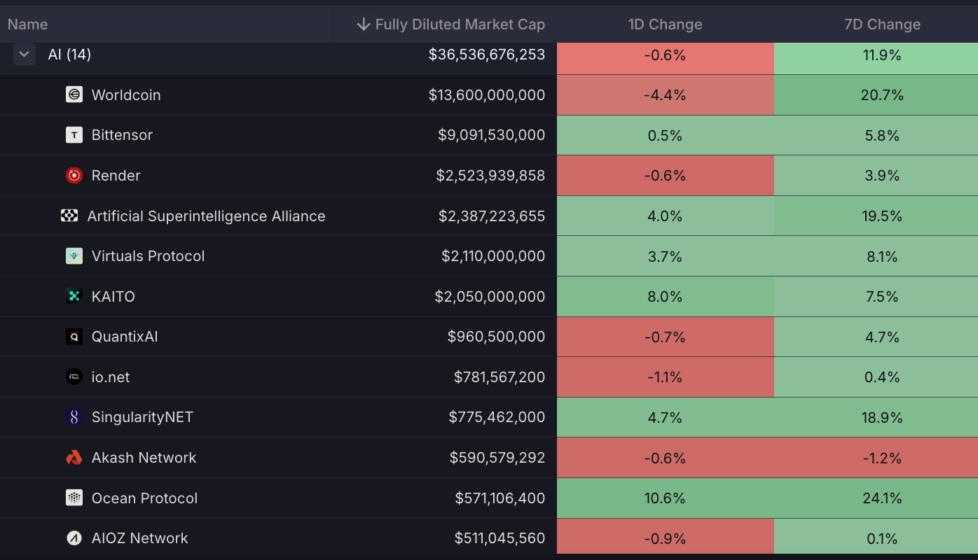Click the SingularityNET logo icon
The image size is (978, 560).
74,417
